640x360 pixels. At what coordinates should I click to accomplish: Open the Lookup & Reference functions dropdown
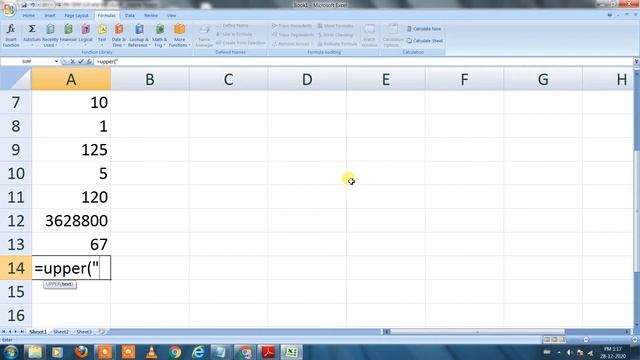click(x=139, y=35)
